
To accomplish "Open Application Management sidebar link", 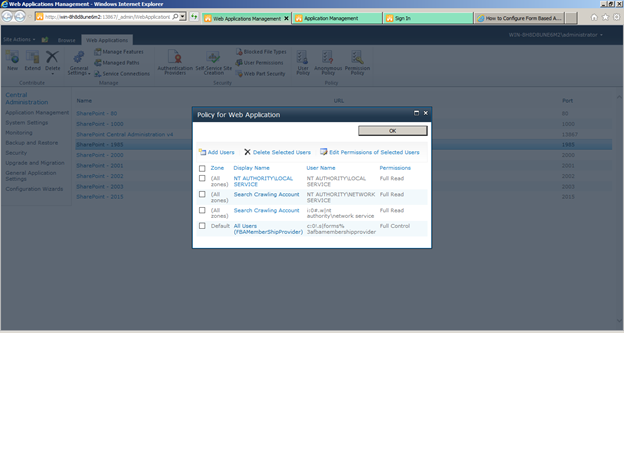I will point(37,113).
